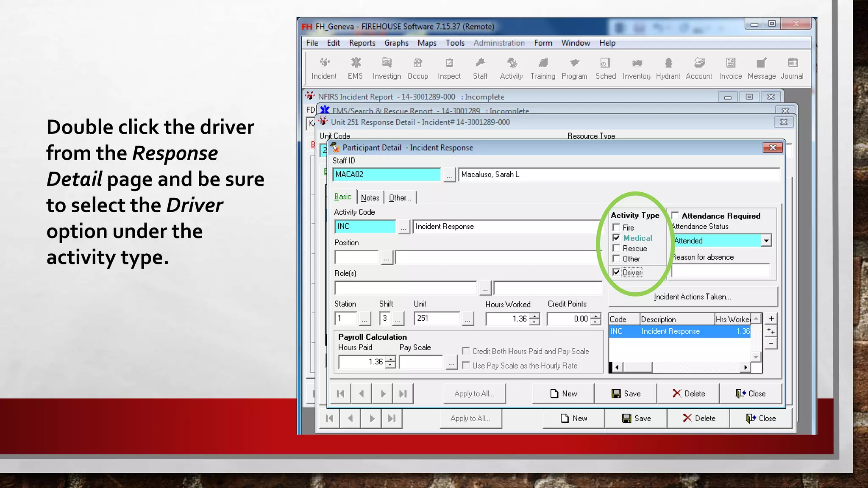Check the Rescue activity type

coord(616,248)
